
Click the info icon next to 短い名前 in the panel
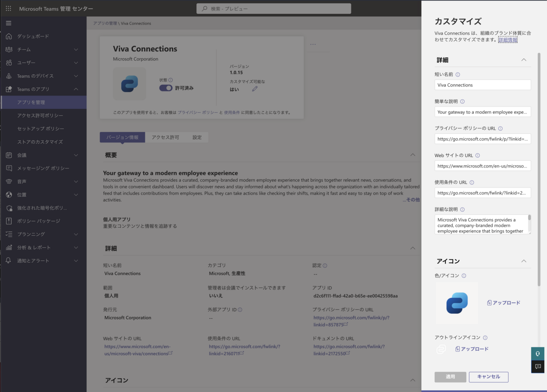(x=458, y=74)
